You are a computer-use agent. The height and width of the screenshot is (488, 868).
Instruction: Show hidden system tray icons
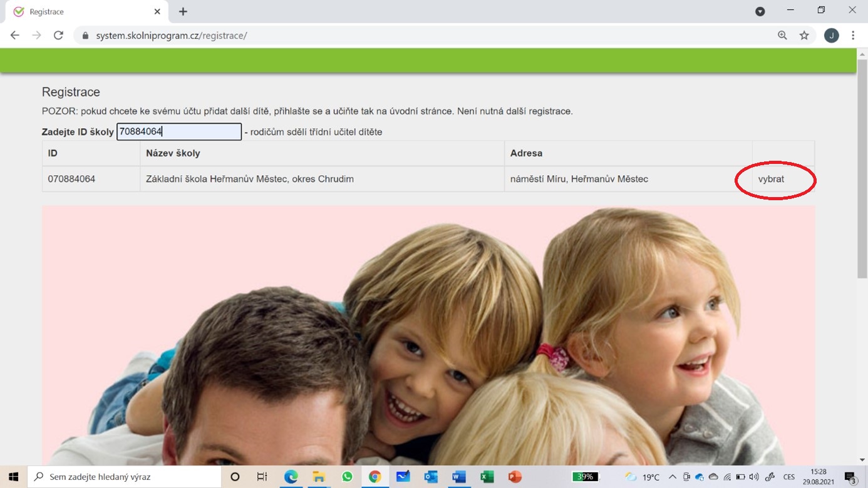tap(673, 477)
